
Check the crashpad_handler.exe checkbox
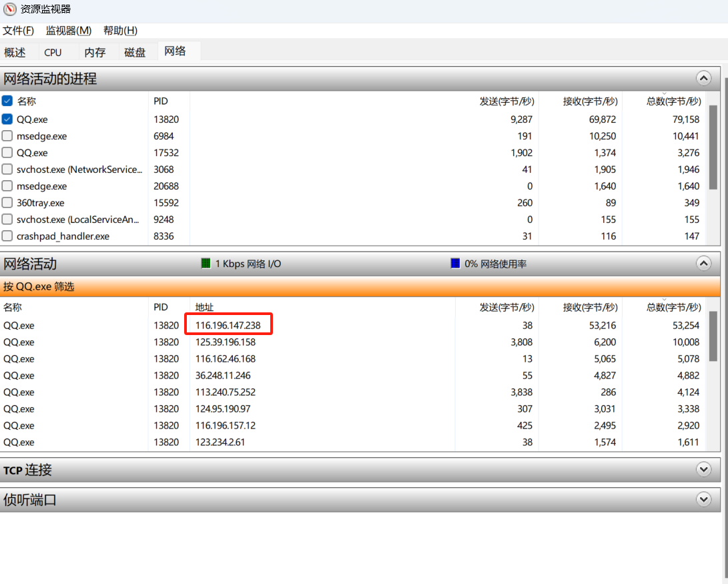point(7,236)
